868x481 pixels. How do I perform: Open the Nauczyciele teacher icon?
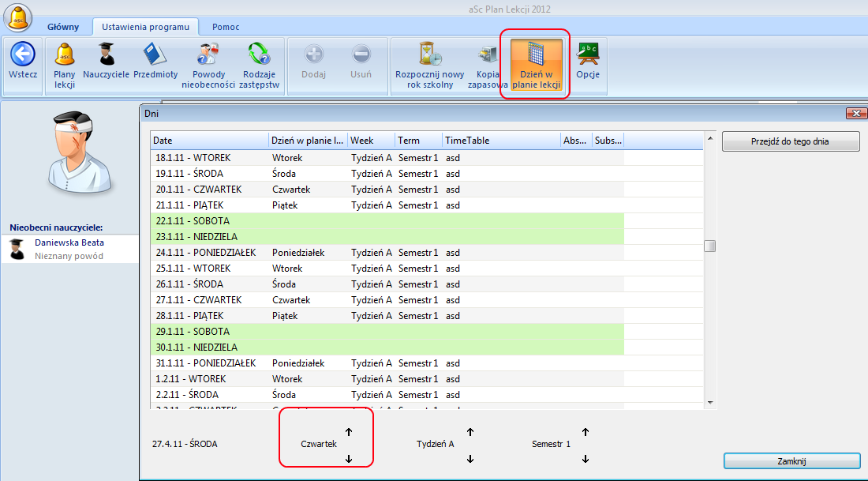click(x=106, y=54)
